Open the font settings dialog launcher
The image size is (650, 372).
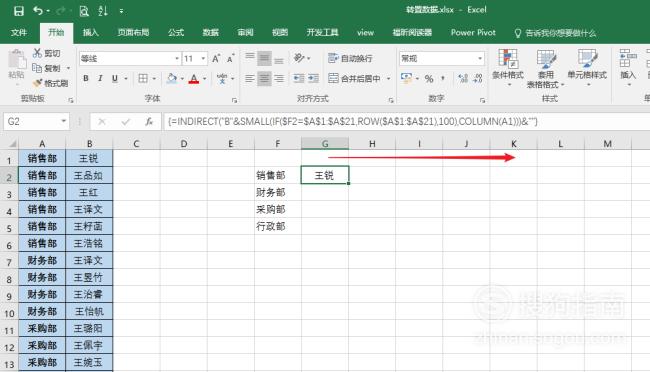tap(235, 100)
